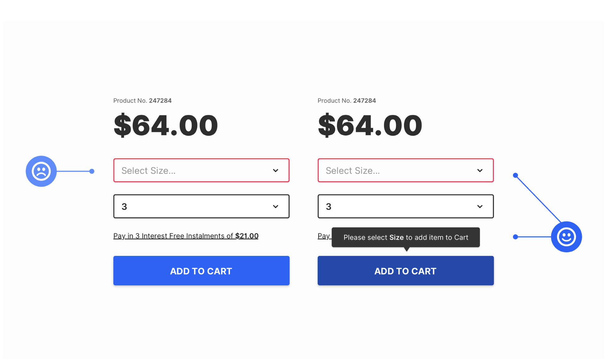611x364 pixels.
Task: Expand the quantity "3" dropdown in the sad-face example
Action: [x=195, y=206]
